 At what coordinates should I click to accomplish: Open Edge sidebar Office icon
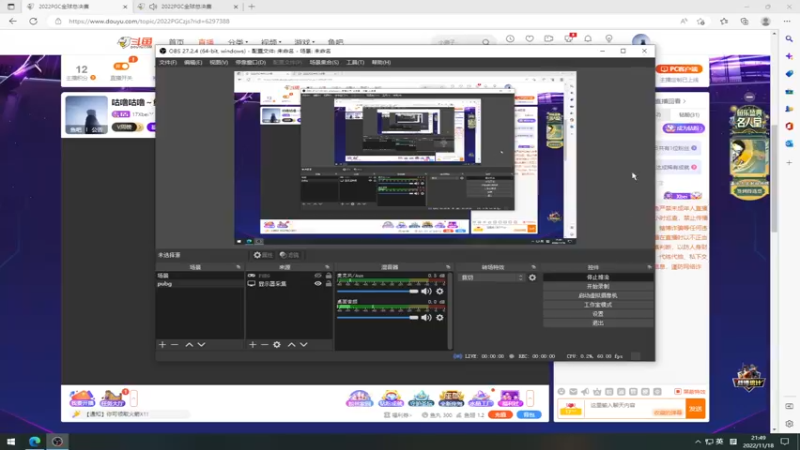coord(789,126)
